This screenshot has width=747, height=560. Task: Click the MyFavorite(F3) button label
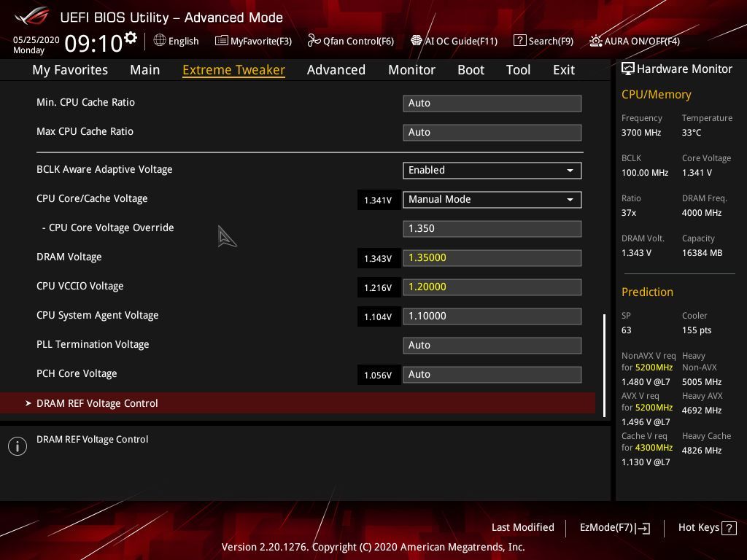(x=261, y=41)
